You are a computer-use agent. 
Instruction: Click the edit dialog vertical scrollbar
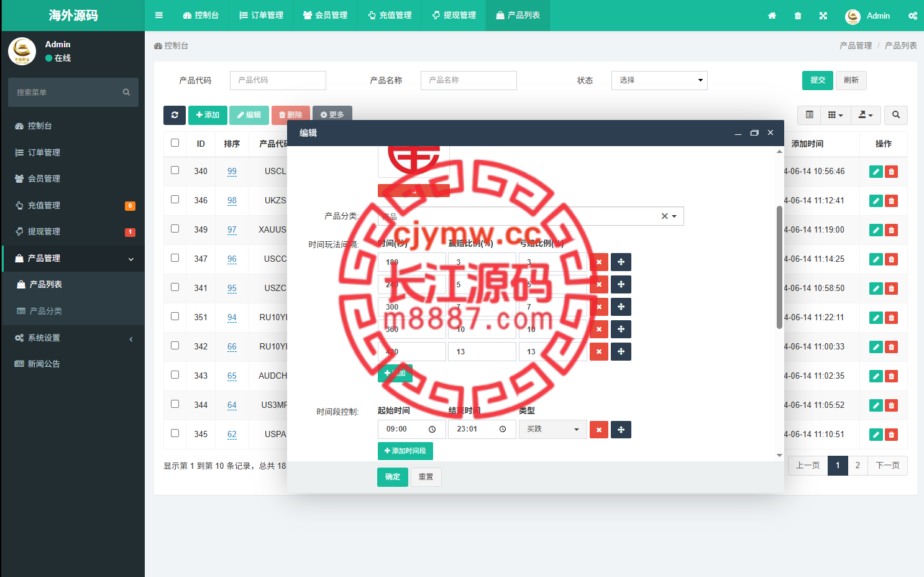point(779,267)
